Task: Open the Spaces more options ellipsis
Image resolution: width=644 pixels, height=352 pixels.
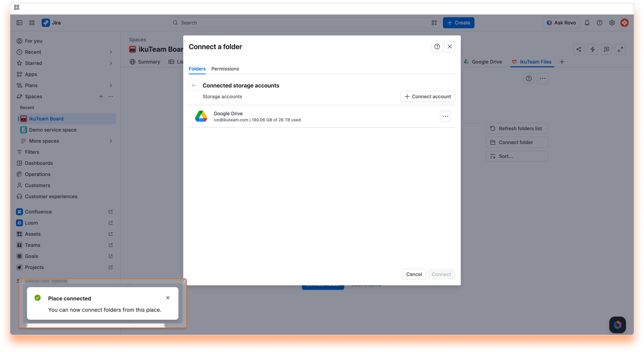Action: (111, 97)
